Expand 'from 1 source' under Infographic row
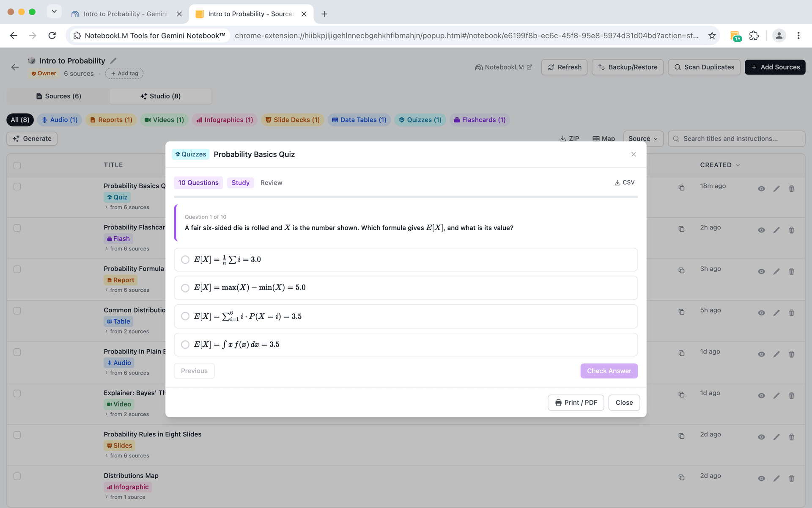 coord(125,497)
